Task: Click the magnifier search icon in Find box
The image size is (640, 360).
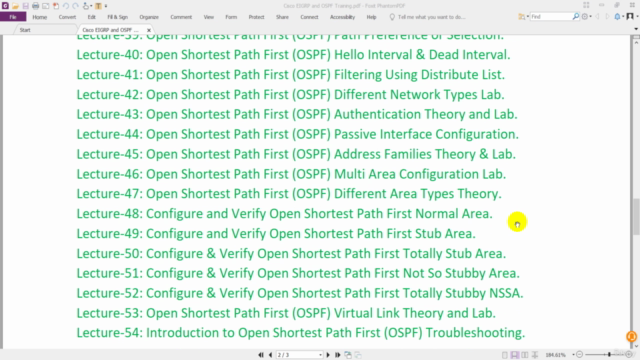Action: pos(576,17)
